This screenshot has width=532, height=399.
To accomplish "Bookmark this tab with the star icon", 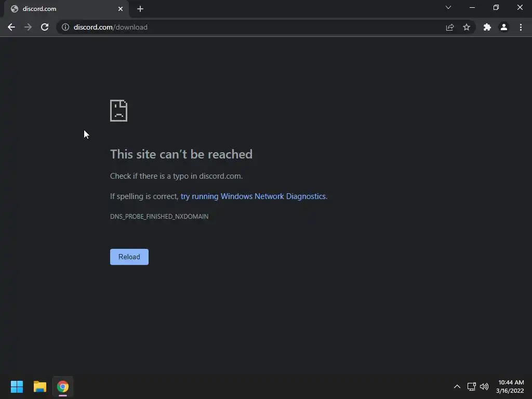I will pyautogui.click(x=467, y=27).
